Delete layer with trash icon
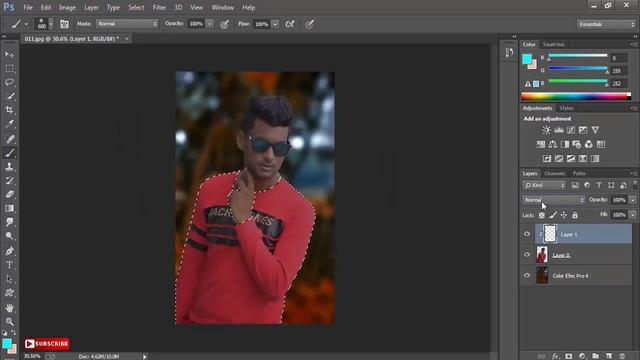The image size is (640, 360). pos(622,356)
